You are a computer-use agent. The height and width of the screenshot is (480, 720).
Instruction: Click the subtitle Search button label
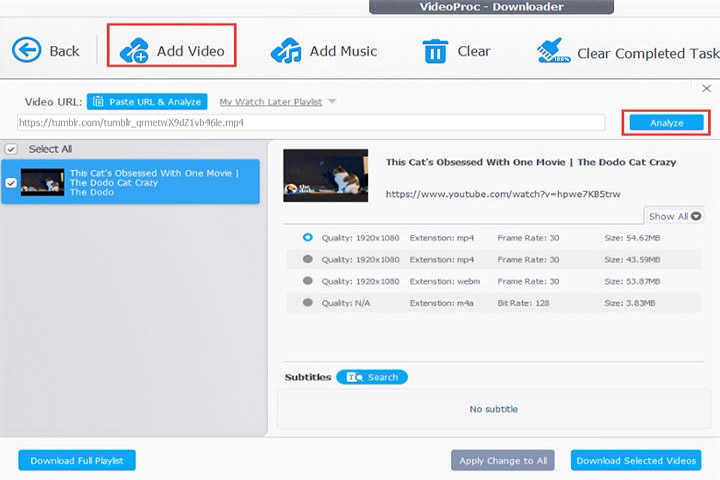pos(383,377)
